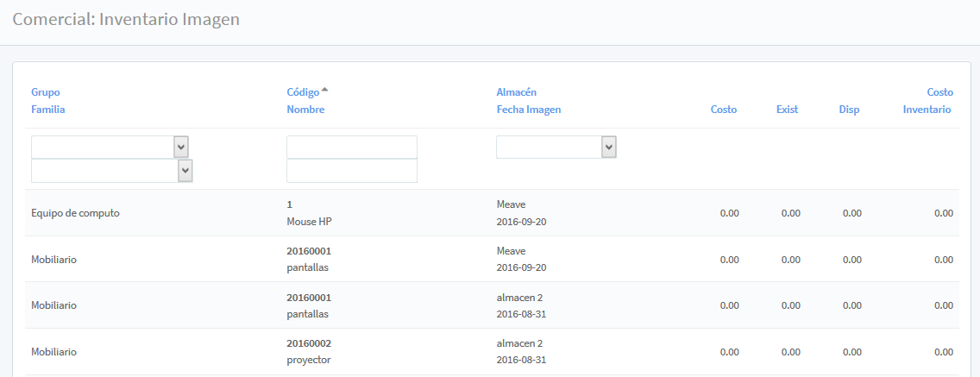
Task: Click the Equipo de computo group cell
Action: [x=75, y=213]
